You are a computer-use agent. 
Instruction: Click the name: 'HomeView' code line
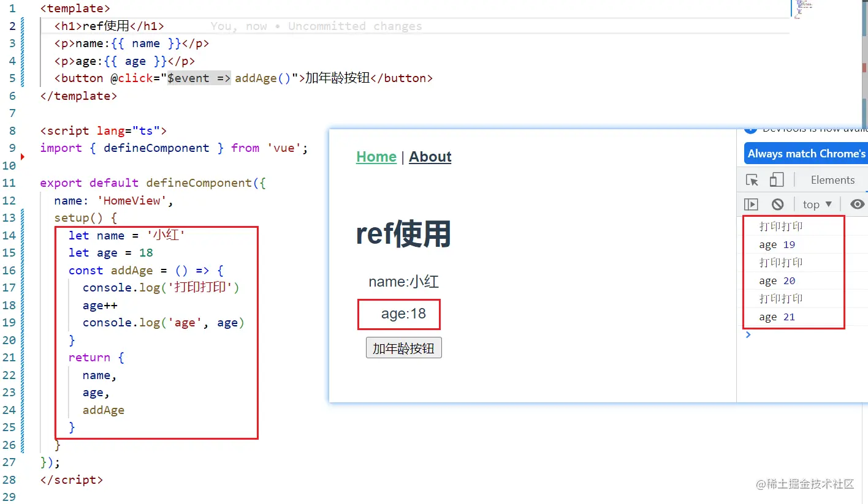click(x=114, y=201)
